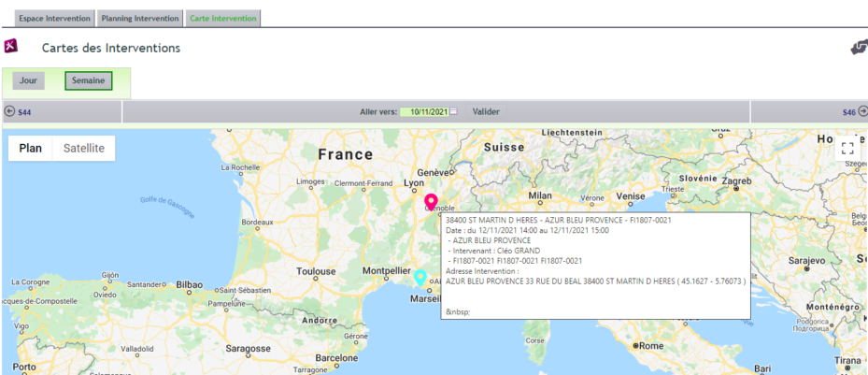868x375 pixels.
Task: Open the Espace Intervention tab
Action: tap(54, 19)
